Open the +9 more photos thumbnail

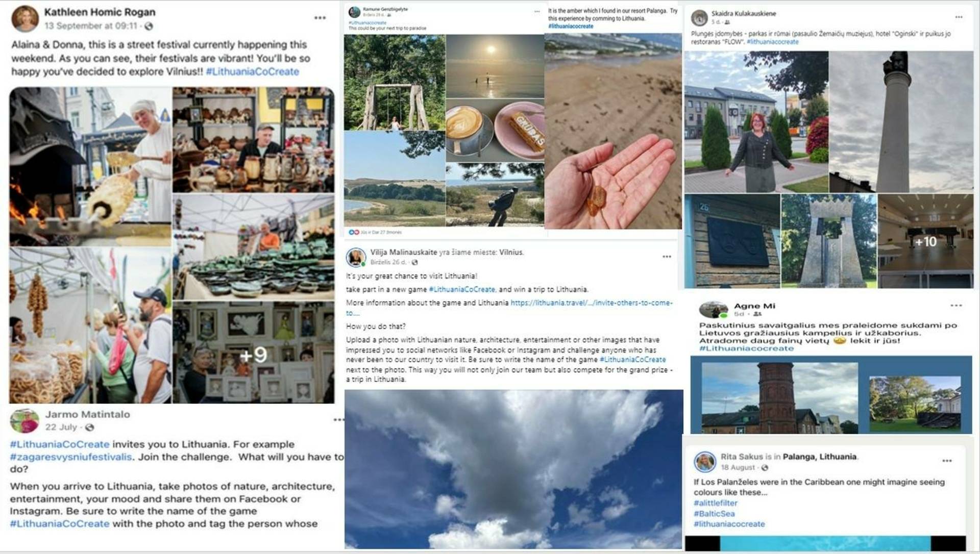click(x=253, y=352)
